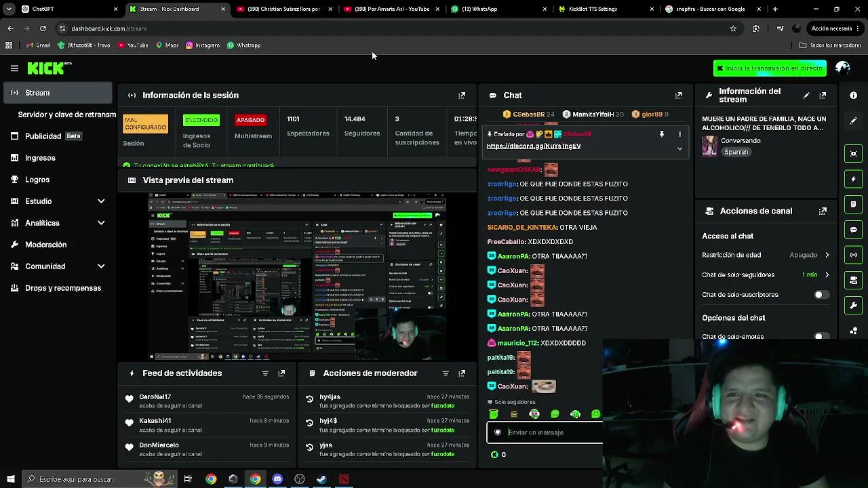Open Publicidad Beta section
The width and height of the screenshot is (868, 488).
[57, 136]
